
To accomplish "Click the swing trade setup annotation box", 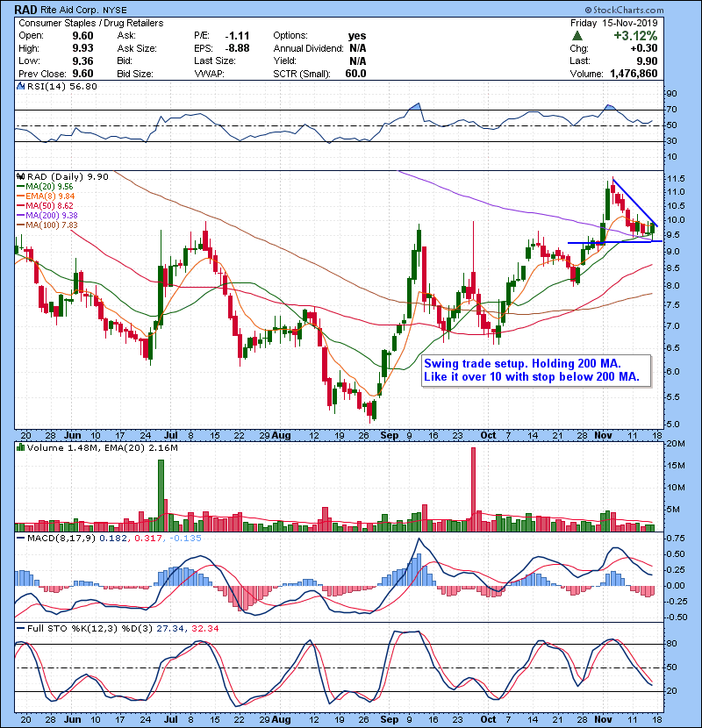I will click(x=535, y=371).
